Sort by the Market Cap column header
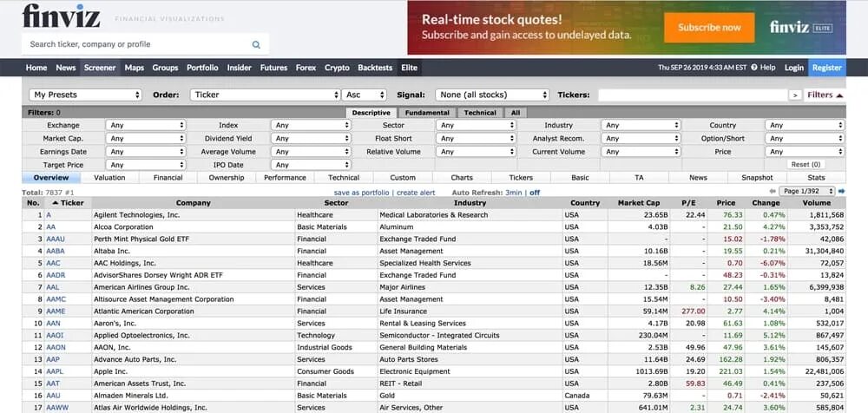 tap(639, 203)
